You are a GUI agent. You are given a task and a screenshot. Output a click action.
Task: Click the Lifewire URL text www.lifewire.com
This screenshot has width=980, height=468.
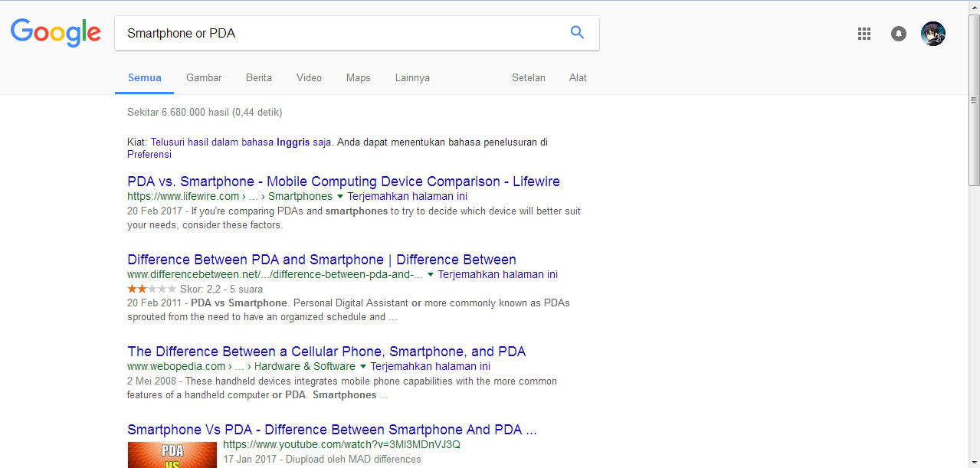[183, 196]
